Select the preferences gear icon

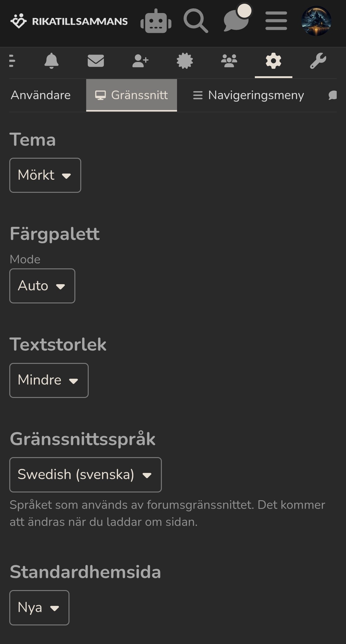pyautogui.click(x=273, y=61)
